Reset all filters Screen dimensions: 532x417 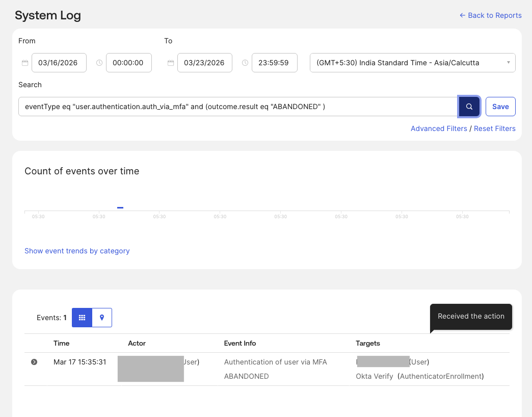495,128
